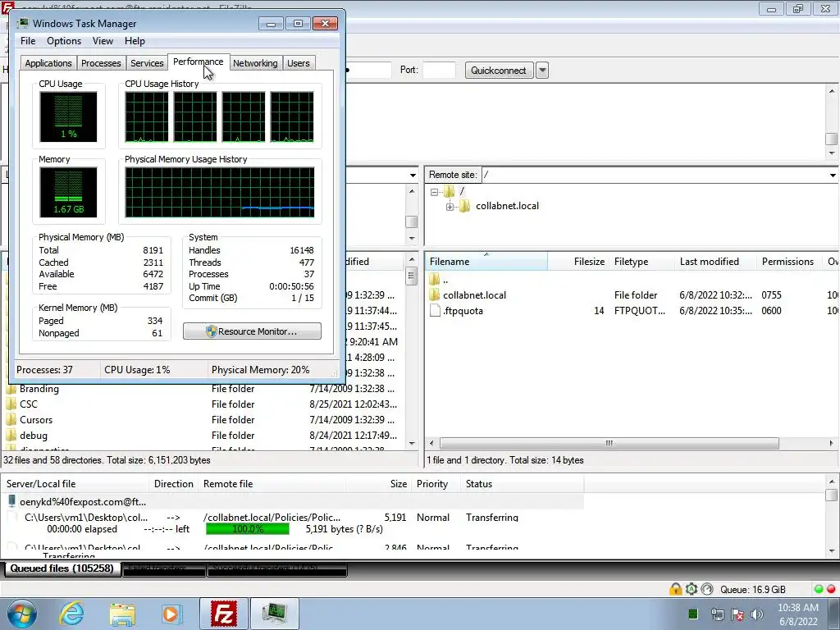
Task: Open the Action Center flag icon
Action: click(x=737, y=614)
